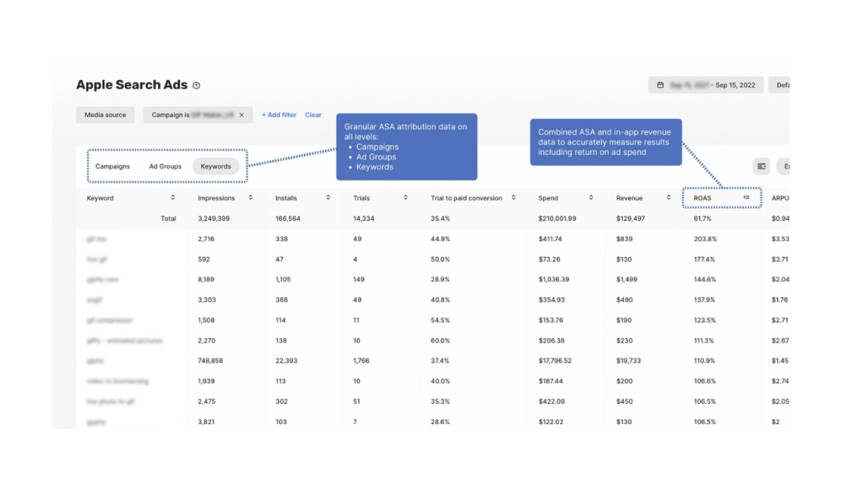Click the help icon beside Apple Search Ads

pyautogui.click(x=196, y=86)
